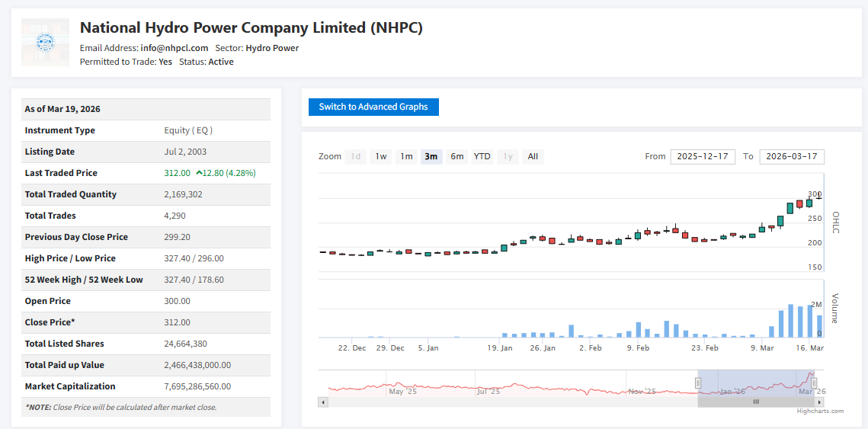Image resolution: width=868 pixels, height=429 pixels.
Task: Click the left navigator range handle
Action: [x=698, y=383]
